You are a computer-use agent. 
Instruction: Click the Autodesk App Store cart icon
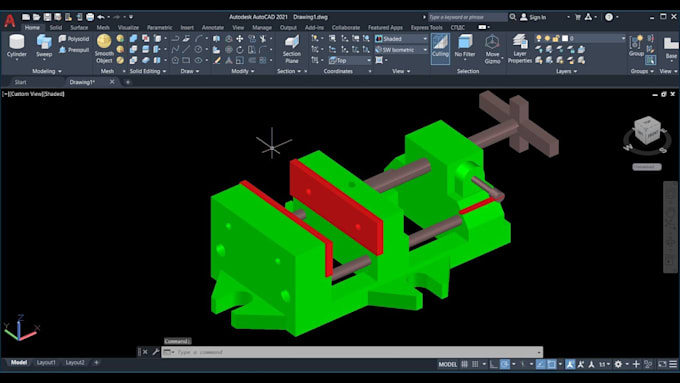[578, 17]
